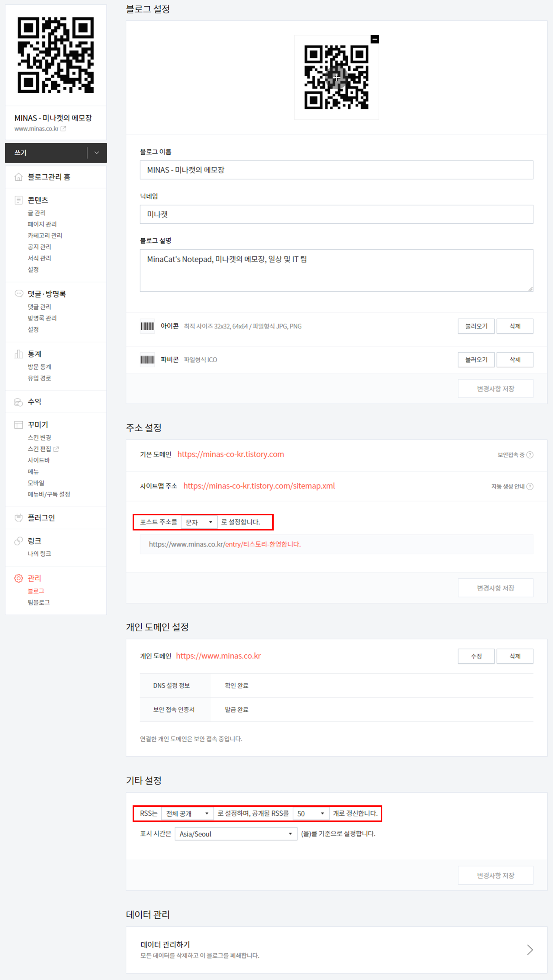
Task: Open 카테고리 관리 in sidebar
Action: coord(45,236)
